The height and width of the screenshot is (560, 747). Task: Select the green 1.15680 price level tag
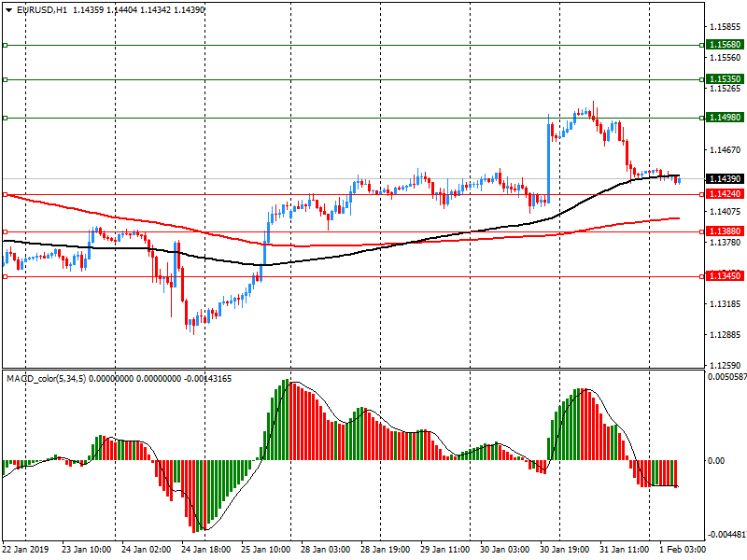725,45
